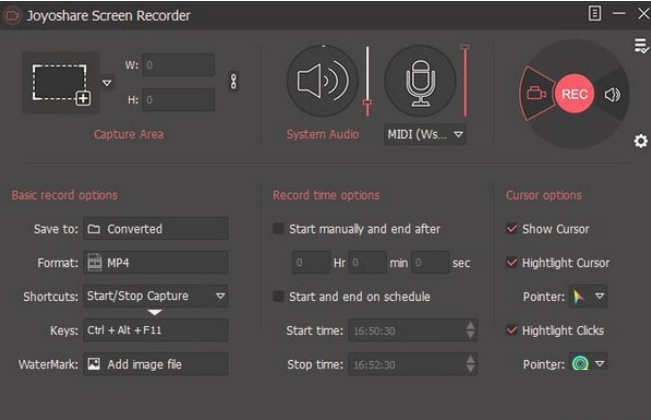Uncheck the Highlight Clicks checkbox
Image resolution: width=651 pixels, height=420 pixels.
[512, 330]
